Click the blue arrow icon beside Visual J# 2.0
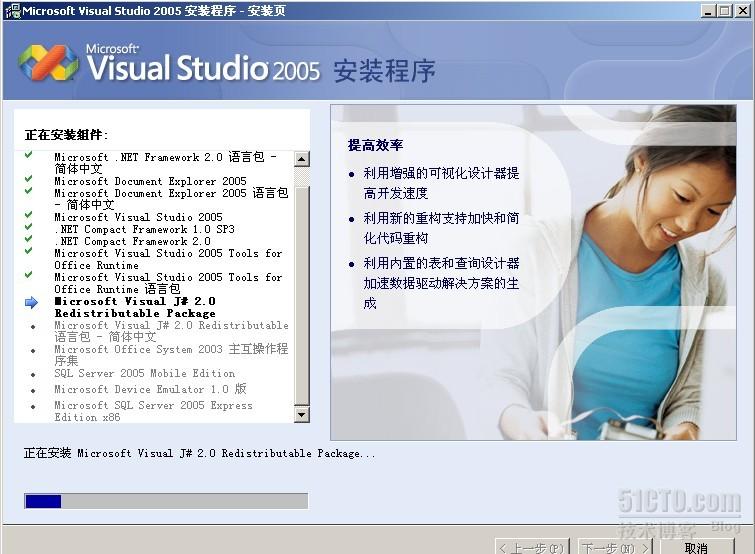 click(x=31, y=302)
